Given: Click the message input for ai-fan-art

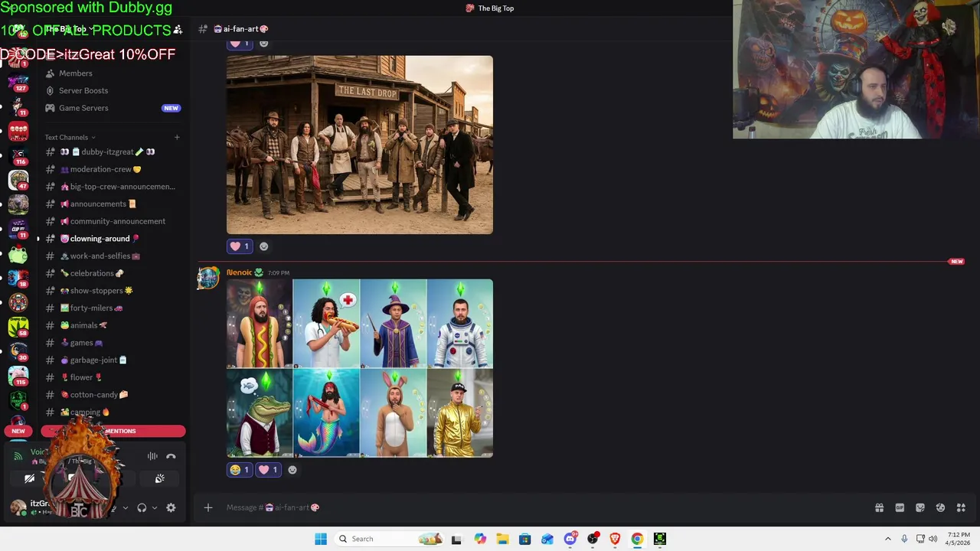Looking at the screenshot, I should click(x=536, y=507).
